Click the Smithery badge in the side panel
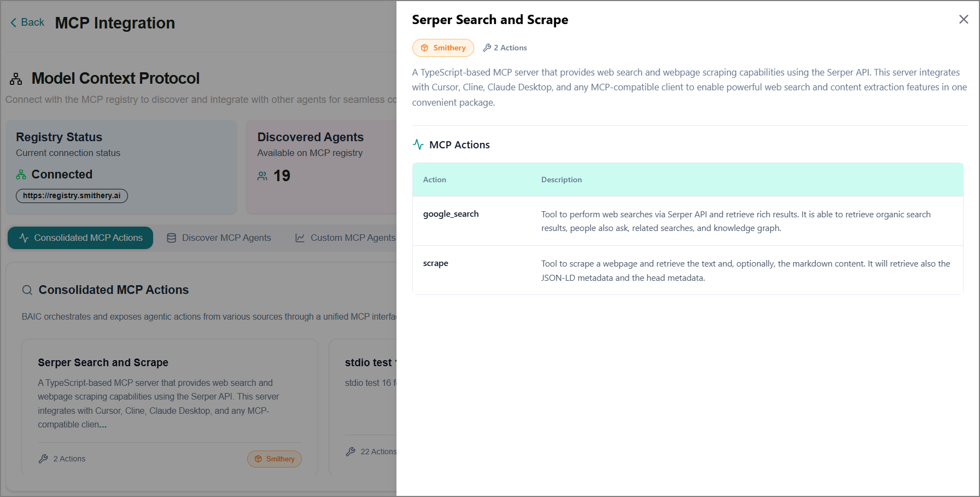Viewport: 980px width, 497px height. click(443, 48)
